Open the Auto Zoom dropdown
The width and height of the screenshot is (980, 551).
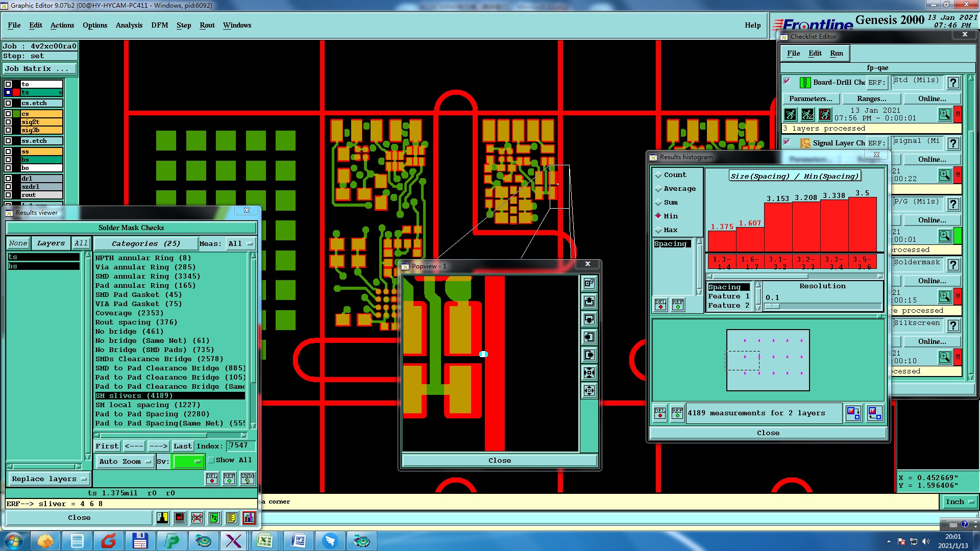(x=125, y=462)
